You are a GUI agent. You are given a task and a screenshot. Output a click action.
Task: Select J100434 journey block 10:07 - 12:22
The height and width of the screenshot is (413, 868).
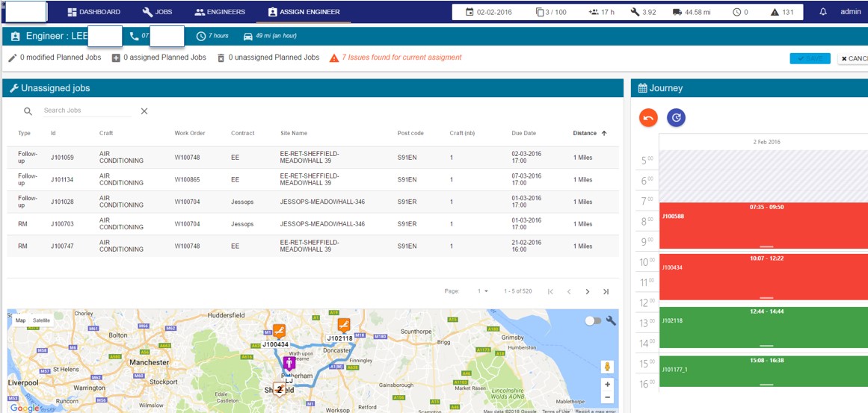tap(764, 277)
